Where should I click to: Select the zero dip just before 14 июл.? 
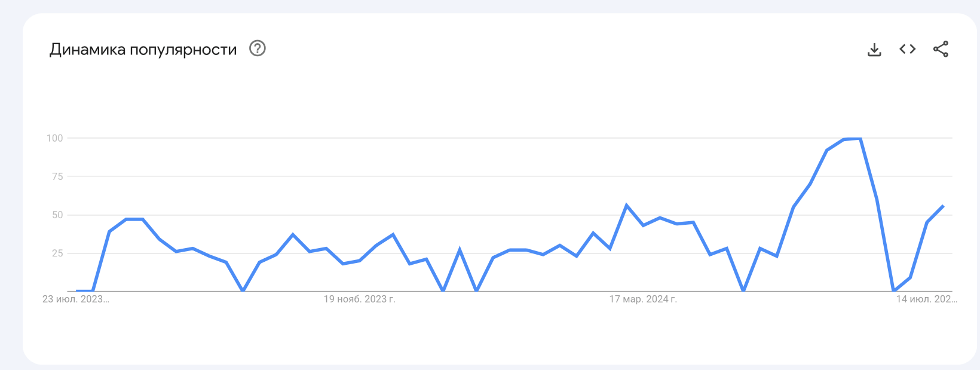coord(894,291)
